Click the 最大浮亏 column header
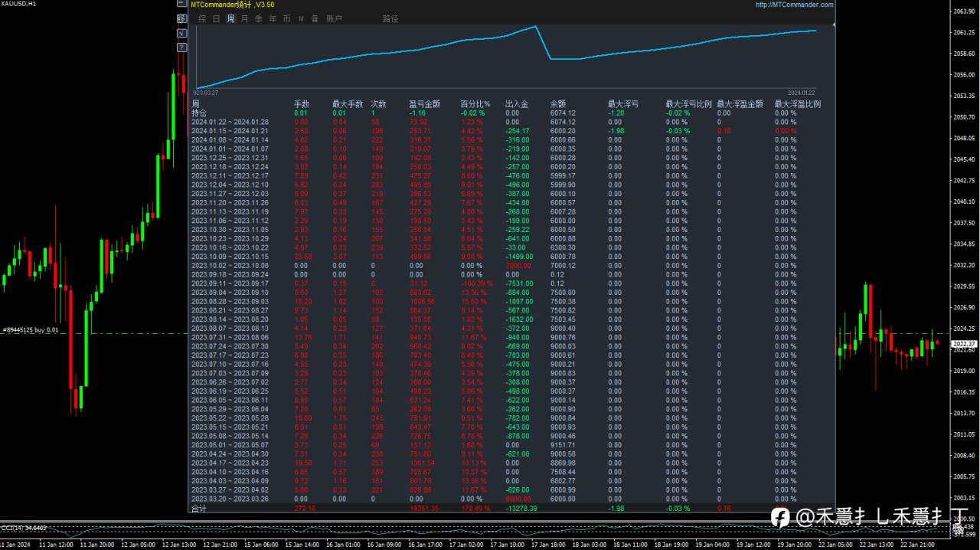The image size is (980, 550). [x=623, y=103]
